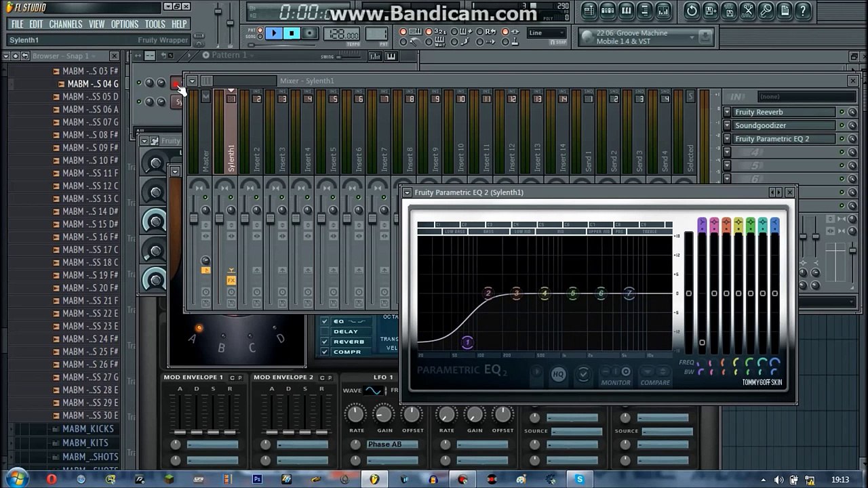
Task: Open the step sequencer view icon
Action: (608, 10)
